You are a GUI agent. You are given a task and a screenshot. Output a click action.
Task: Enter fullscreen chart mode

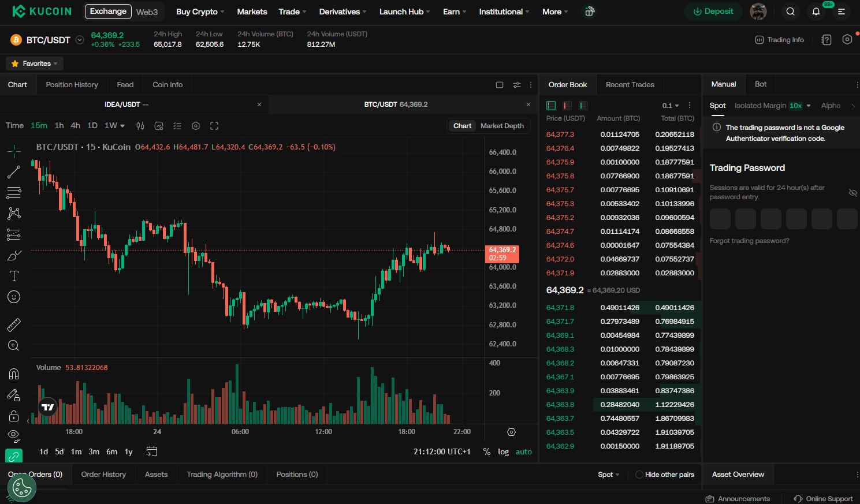pos(214,126)
